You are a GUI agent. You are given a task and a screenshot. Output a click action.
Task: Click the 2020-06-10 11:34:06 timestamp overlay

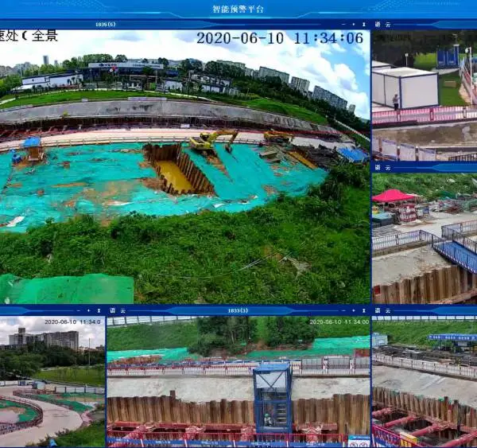click(x=280, y=38)
